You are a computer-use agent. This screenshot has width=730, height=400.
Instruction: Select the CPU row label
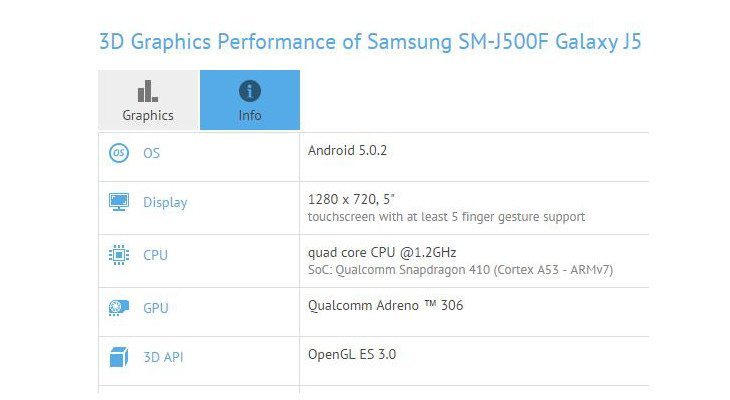click(155, 255)
